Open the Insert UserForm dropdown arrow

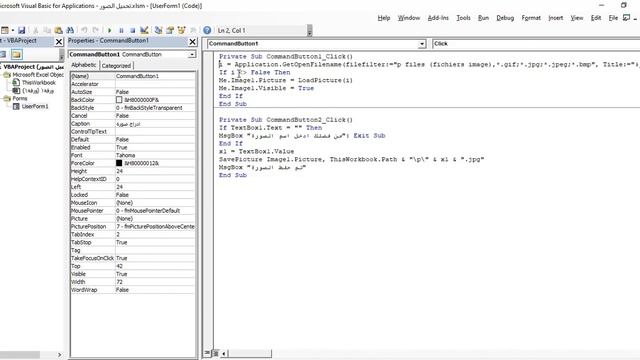tap(13, 30)
